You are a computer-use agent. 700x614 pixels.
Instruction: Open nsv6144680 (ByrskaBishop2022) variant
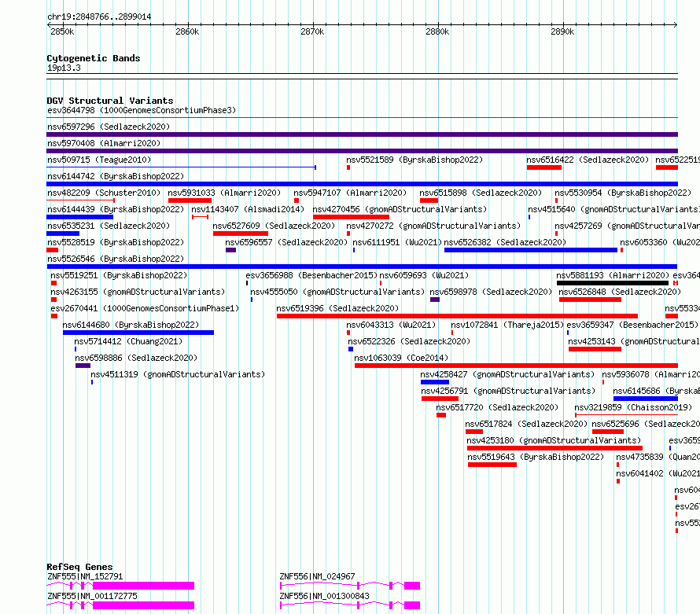coord(131,325)
